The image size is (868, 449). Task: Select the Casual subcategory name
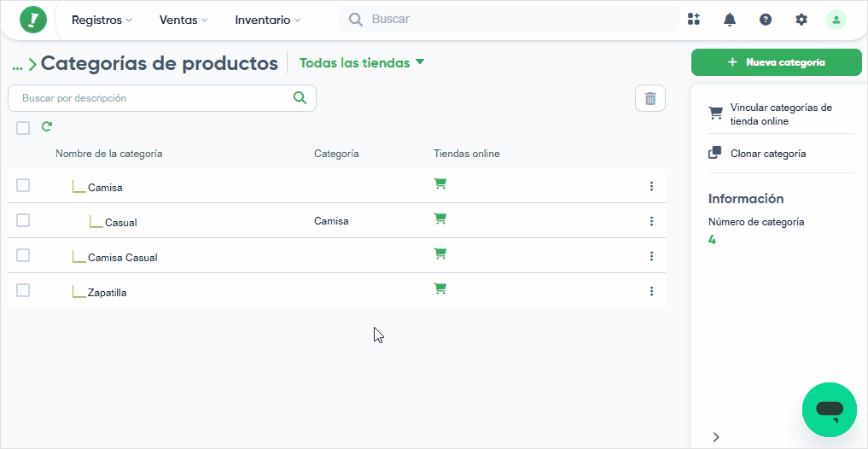121,223
